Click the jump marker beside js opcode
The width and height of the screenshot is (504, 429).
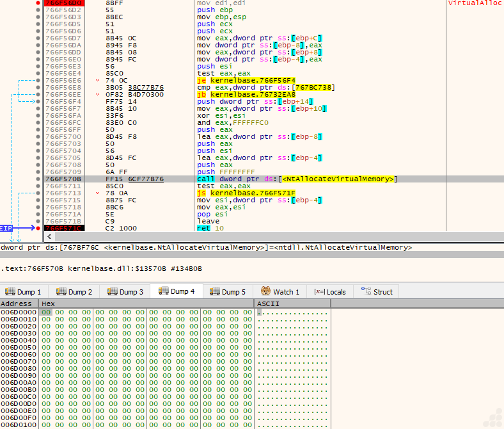98,193
